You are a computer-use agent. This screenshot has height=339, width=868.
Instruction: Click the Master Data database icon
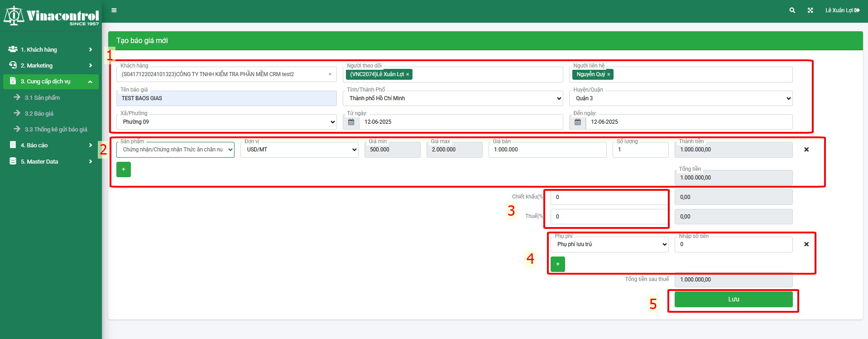point(13,161)
